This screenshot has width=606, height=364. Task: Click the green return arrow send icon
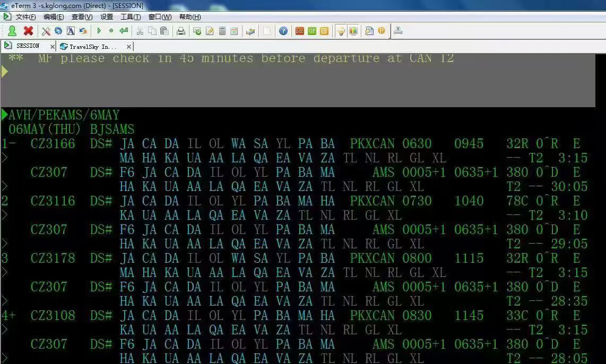tap(124, 31)
